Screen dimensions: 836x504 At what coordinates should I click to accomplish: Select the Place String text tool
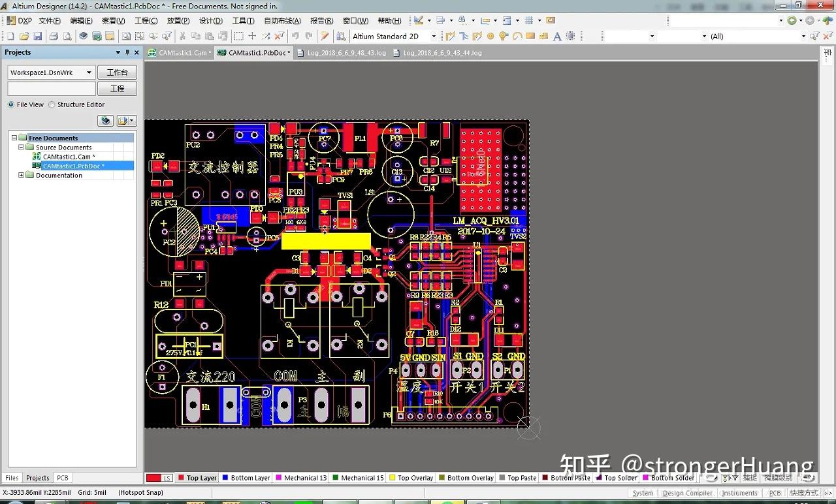(557, 36)
